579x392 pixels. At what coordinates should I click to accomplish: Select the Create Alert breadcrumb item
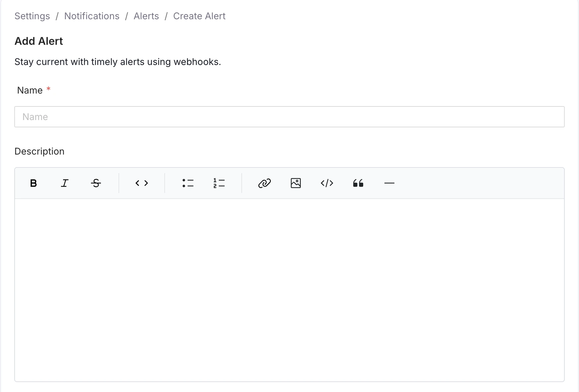pyautogui.click(x=199, y=16)
